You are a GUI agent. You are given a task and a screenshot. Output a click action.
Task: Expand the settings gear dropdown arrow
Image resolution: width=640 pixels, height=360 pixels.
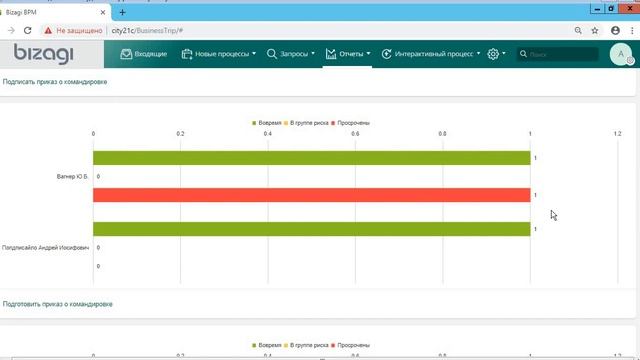click(x=504, y=53)
